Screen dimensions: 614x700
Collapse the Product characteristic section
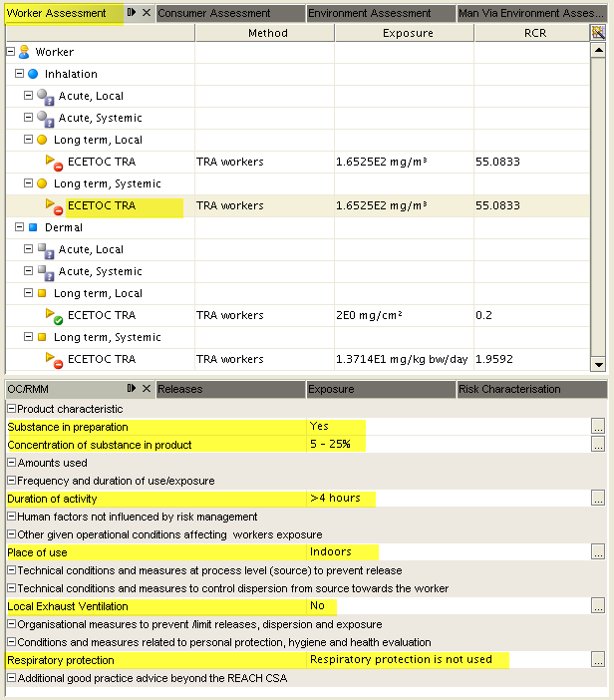(x=12, y=409)
